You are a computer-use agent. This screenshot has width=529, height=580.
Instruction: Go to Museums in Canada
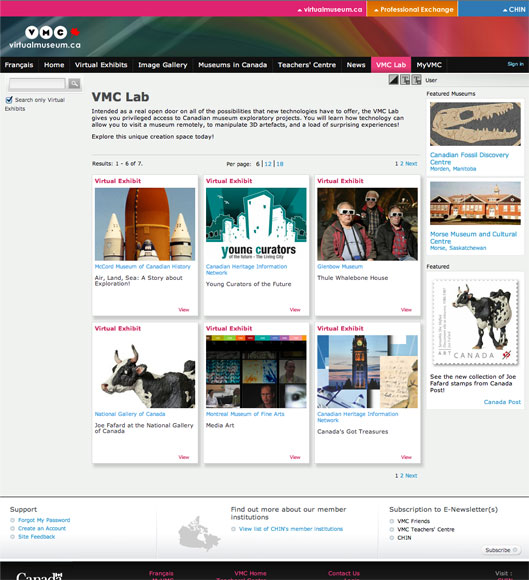232,65
